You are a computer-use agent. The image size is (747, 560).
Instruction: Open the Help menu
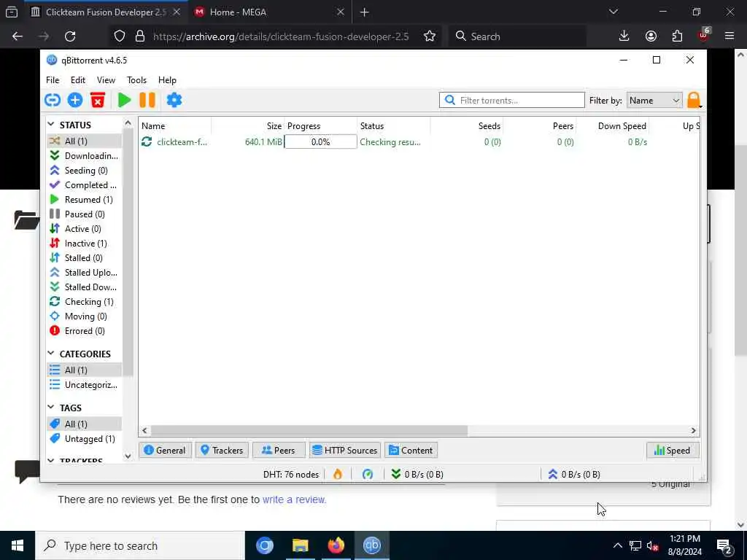click(167, 80)
